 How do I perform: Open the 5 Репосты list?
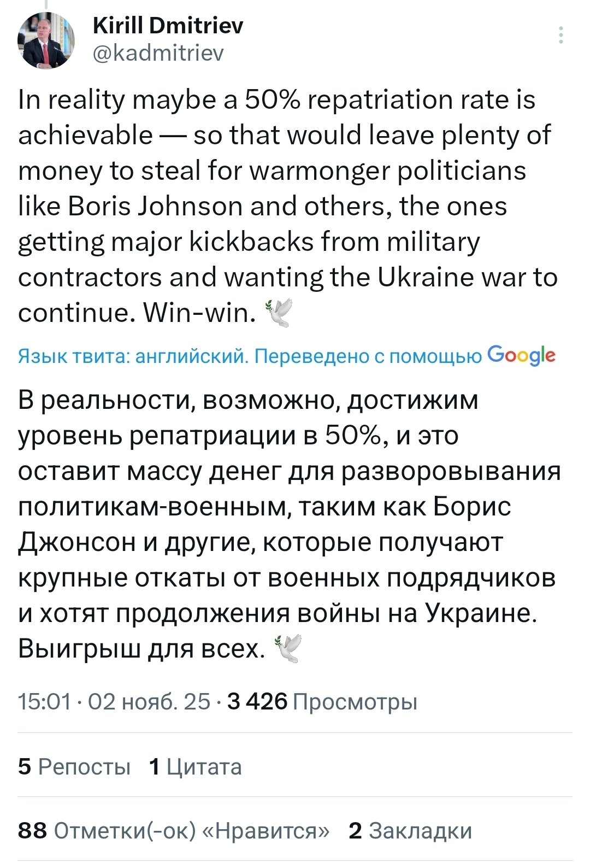74,766
